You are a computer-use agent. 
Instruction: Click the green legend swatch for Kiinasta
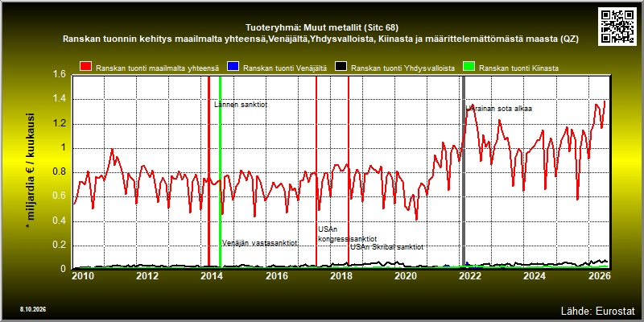pos(469,67)
